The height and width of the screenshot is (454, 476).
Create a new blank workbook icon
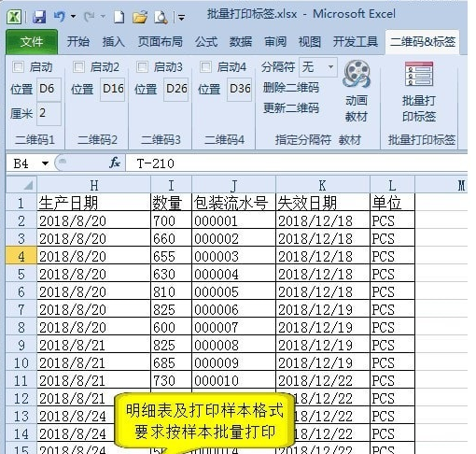(x=119, y=17)
